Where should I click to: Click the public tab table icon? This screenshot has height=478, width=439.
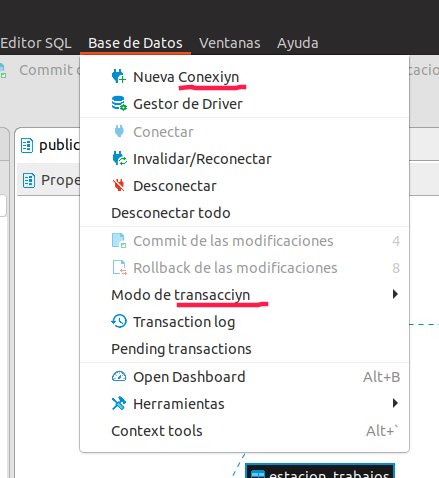click(27, 146)
